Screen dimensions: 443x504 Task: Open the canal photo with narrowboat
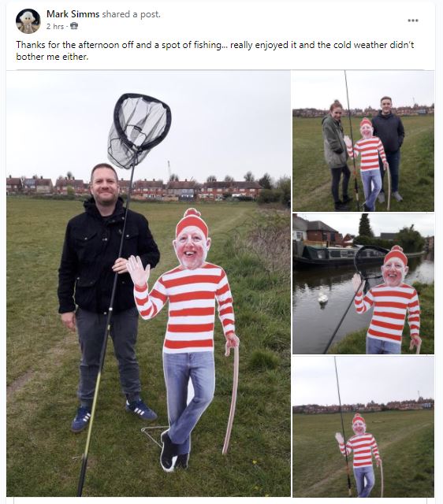pyautogui.click(x=363, y=283)
